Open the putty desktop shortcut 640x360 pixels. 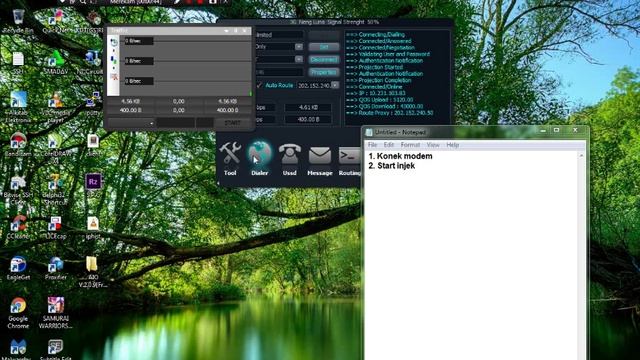[93, 104]
